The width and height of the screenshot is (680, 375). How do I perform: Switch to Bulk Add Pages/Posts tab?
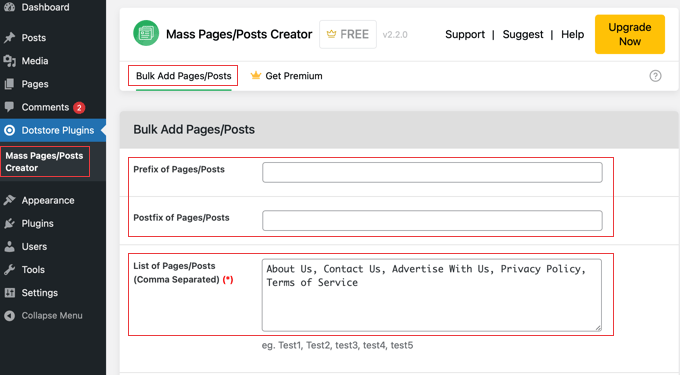(x=183, y=76)
